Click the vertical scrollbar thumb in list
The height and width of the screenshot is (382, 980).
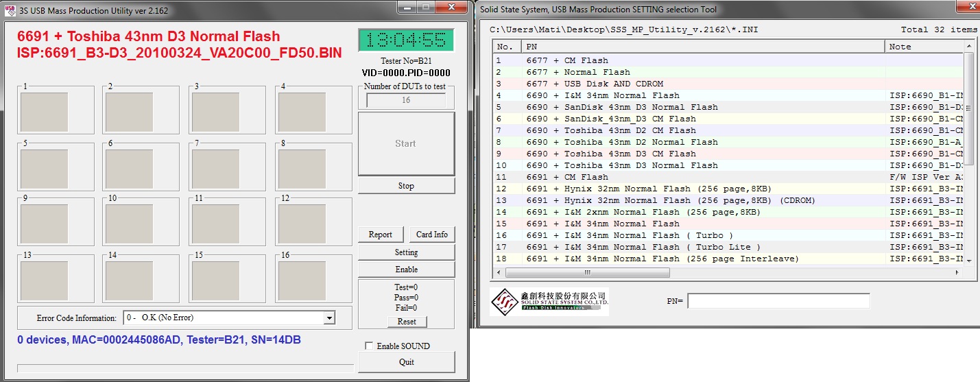point(970,109)
